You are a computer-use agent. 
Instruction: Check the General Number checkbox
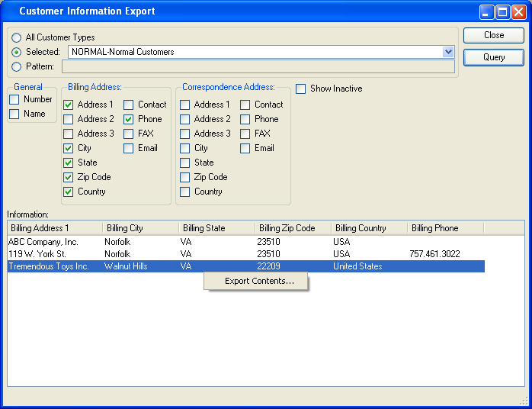point(14,99)
